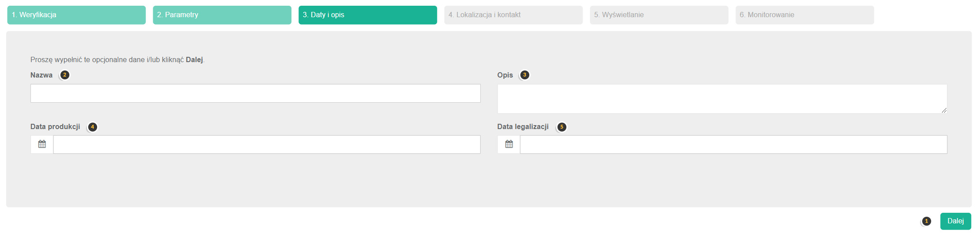Click the Nazwa field label text
This screenshot has width=980, height=237.
coord(41,75)
